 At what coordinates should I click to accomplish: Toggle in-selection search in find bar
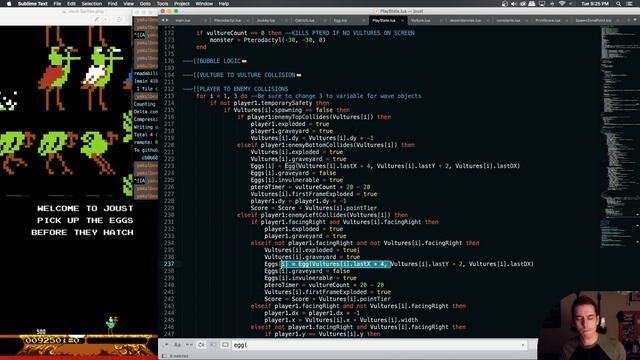click(213, 345)
